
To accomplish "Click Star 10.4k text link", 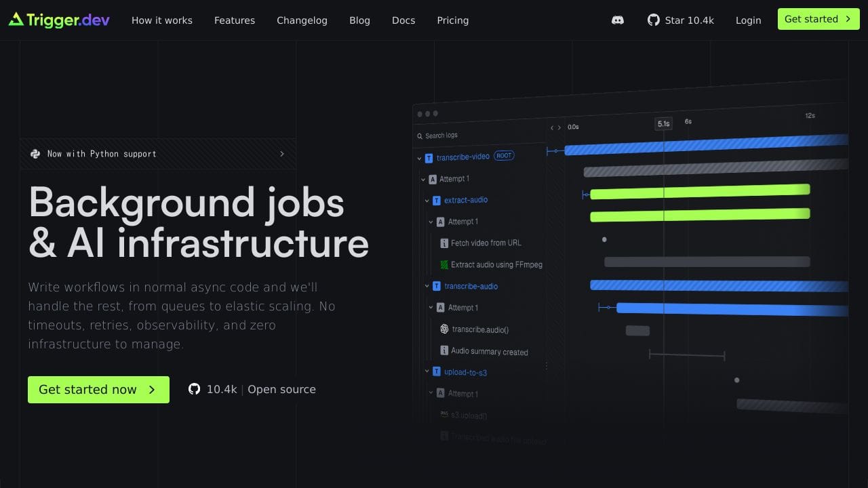I will coord(690,20).
